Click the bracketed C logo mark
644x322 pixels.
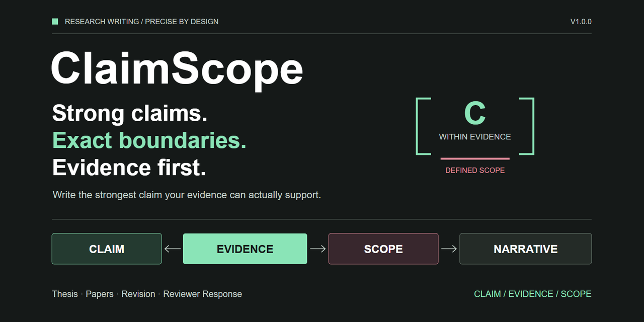tap(475, 126)
